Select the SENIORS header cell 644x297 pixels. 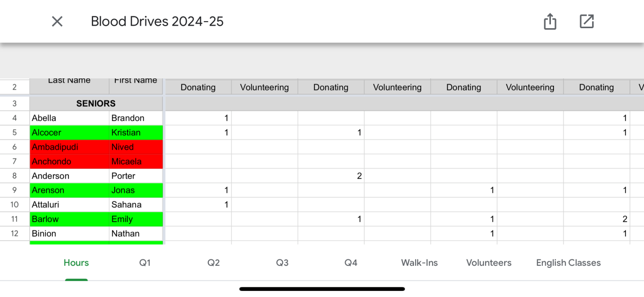pos(96,104)
